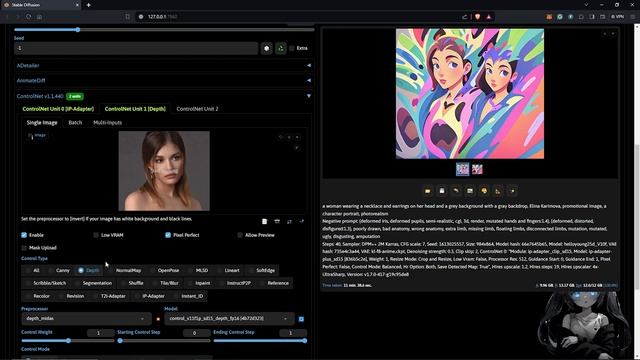Click the mirror webcam swap icon
This screenshot has height=360, width=640.
(289, 221)
